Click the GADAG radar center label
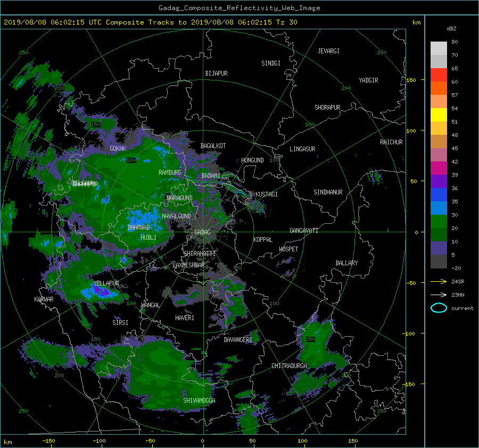The height and width of the screenshot is (448, 479). pyautogui.click(x=202, y=232)
